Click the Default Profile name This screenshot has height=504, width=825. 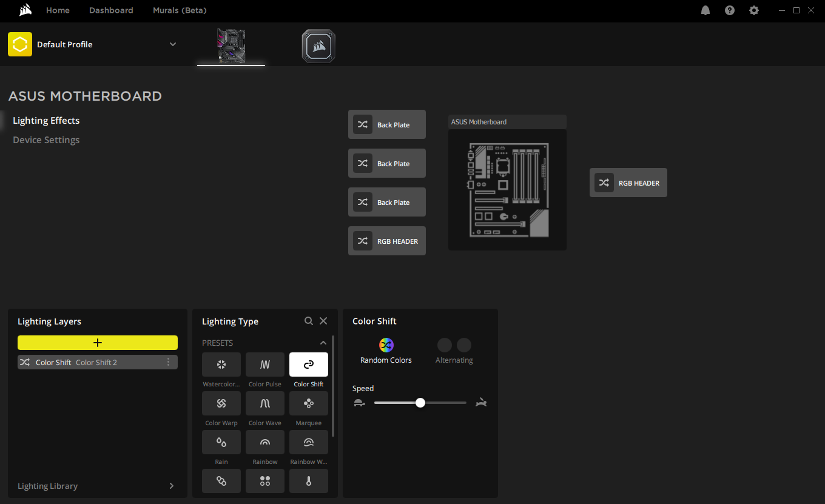tap(65, 44)
